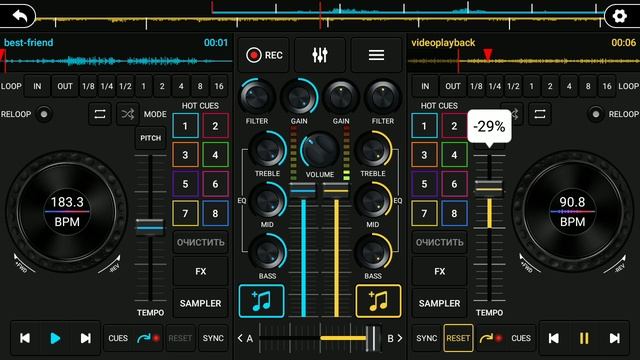Open left deck FX panel
The width and height of the screenshot is (640, 360).
200,271
